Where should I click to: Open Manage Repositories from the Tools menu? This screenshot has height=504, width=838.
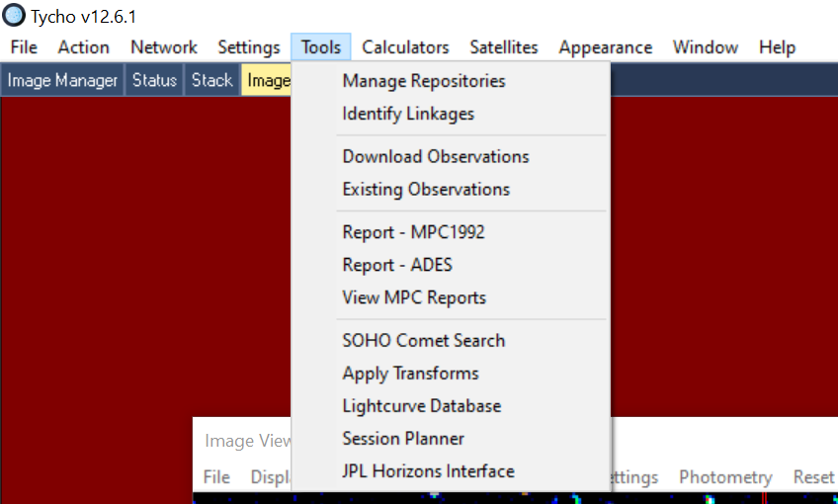[423, 81]
